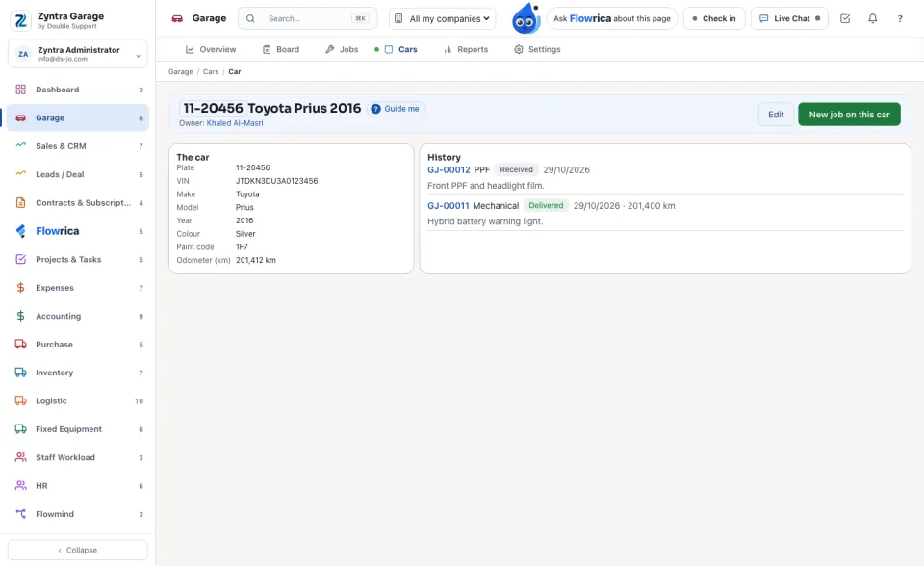Open the tasks checkbox icon in header
This screenshot has width=924, height=566.
click(845, 19)
